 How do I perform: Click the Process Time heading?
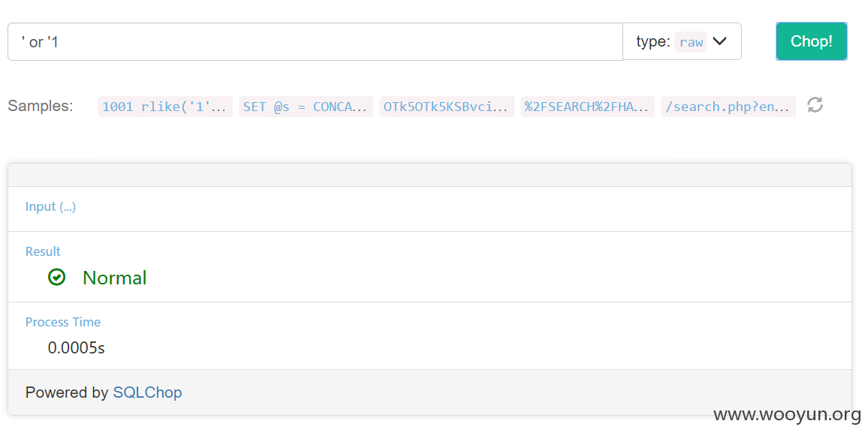63,322
